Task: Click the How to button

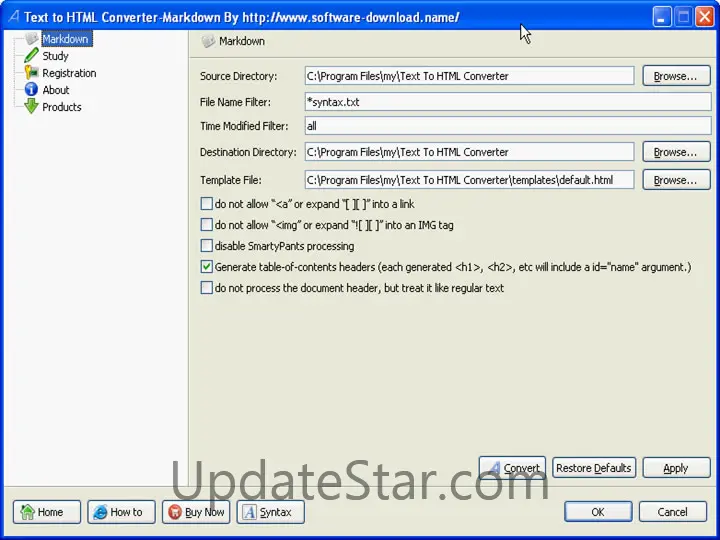Action: pyautogui.click(x=121, y=512)
